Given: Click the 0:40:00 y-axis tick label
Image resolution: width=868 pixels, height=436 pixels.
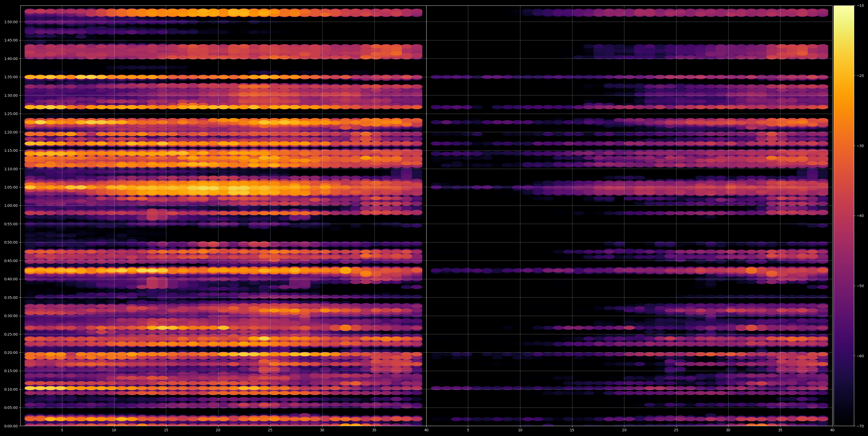Looking at the screenshot, I should (x=11, y=279).
